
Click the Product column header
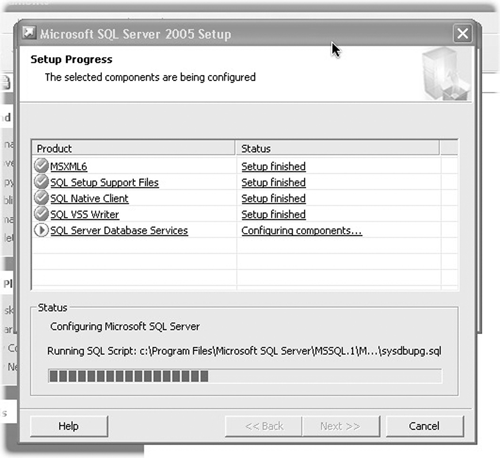133,148
